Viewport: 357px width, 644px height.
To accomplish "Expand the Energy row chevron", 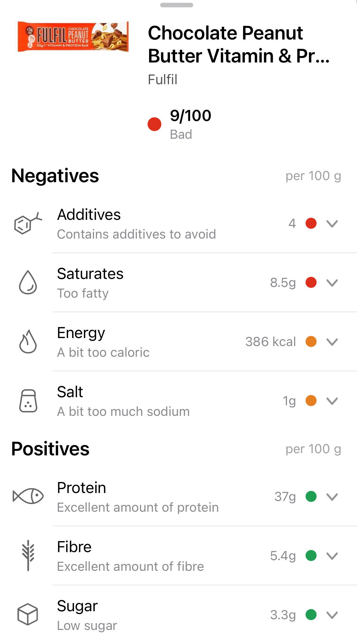I will [332, 342].
